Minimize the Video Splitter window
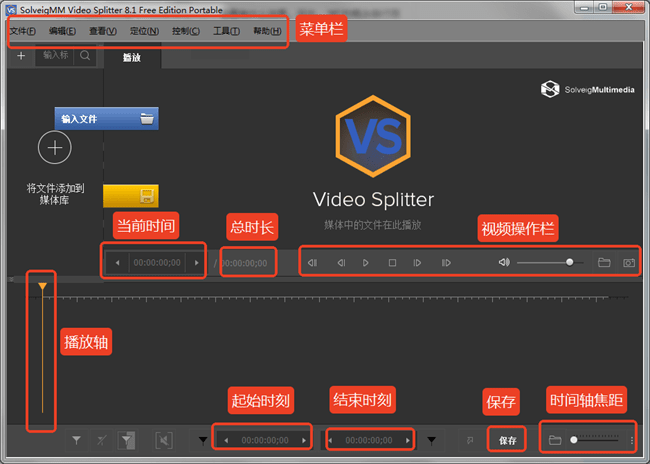The image size is (650, 464). coord(584,7)
